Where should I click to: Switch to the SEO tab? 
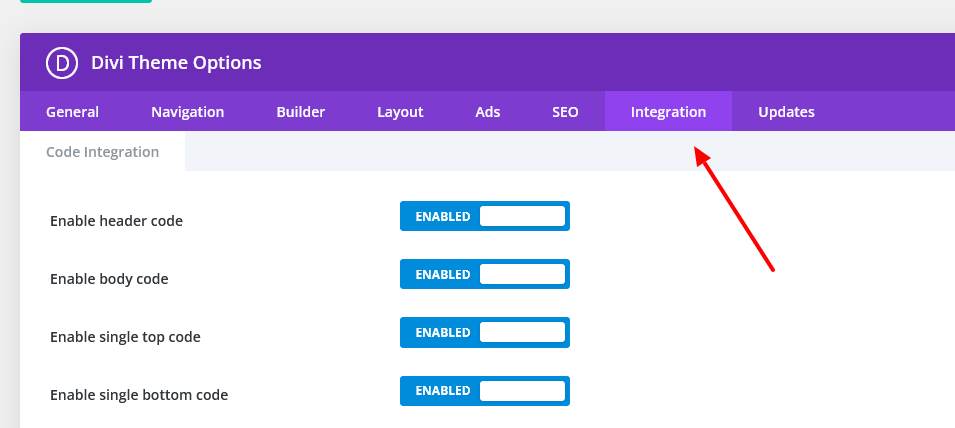coord(565,112)
